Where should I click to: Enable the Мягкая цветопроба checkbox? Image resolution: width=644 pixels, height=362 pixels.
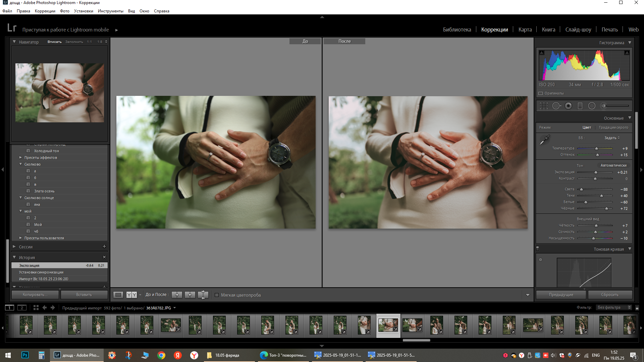pyautogui.click(x=217, y=295)
